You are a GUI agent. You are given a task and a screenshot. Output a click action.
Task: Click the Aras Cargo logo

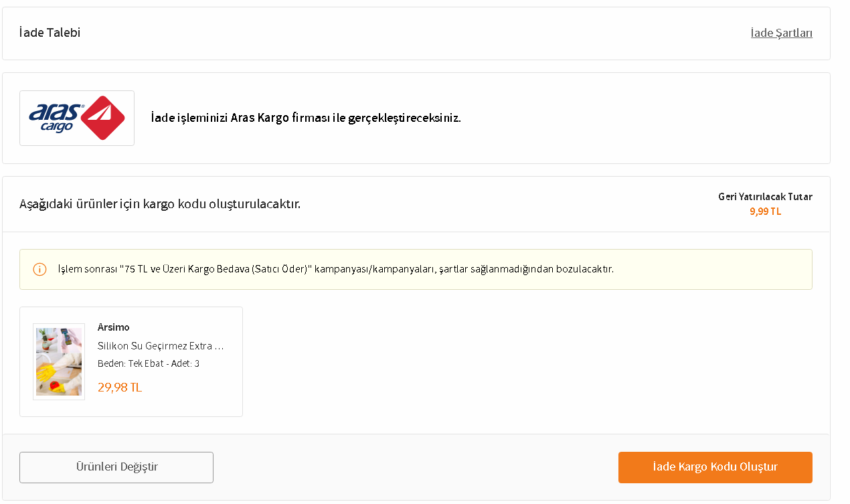click(x=77, y=118)
